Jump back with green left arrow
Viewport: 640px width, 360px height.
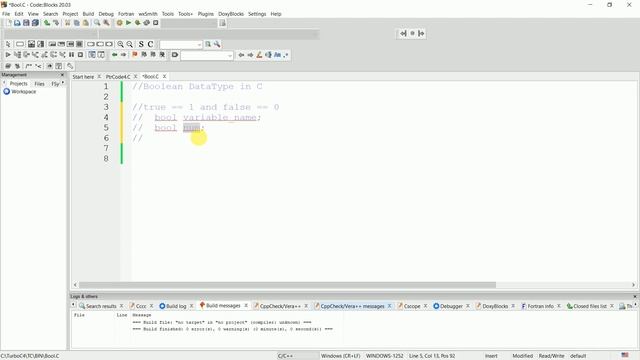pos(115,55)
